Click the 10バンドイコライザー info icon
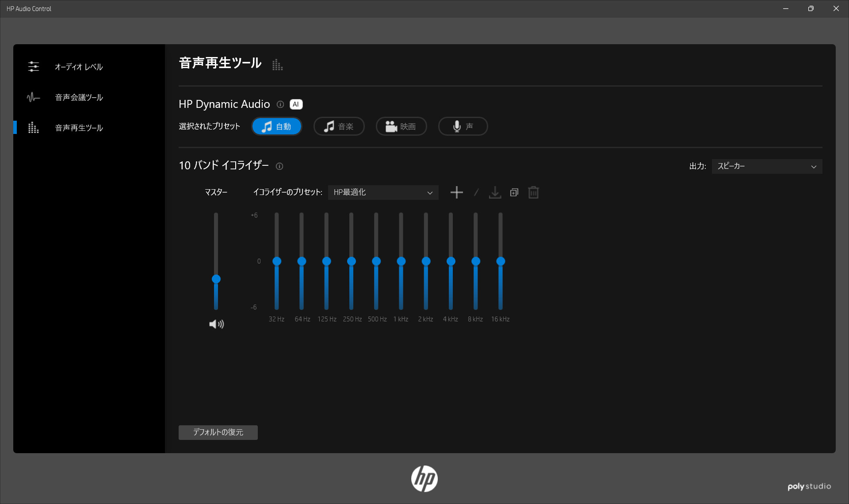 (x=279, y=166)
